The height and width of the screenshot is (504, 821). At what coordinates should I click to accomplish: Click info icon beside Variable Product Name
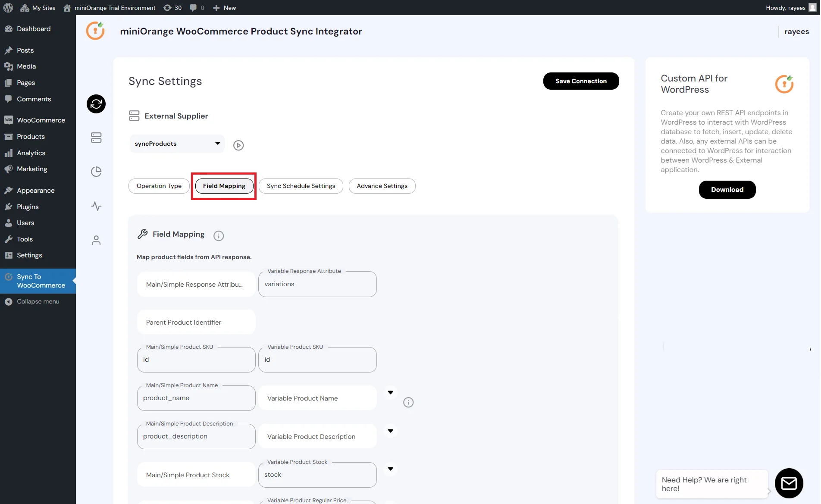coord(408,402)
